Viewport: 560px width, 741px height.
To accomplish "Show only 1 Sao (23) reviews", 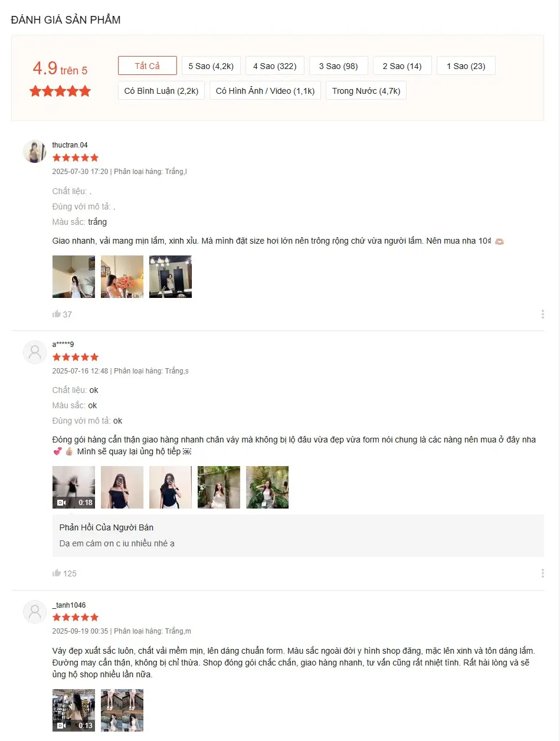I will (x=466, y=65).
